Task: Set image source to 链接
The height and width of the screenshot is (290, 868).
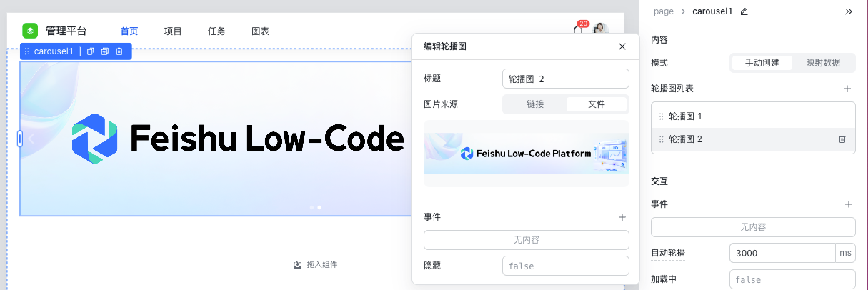Action: pyautogui.click(x=535, y=104)
